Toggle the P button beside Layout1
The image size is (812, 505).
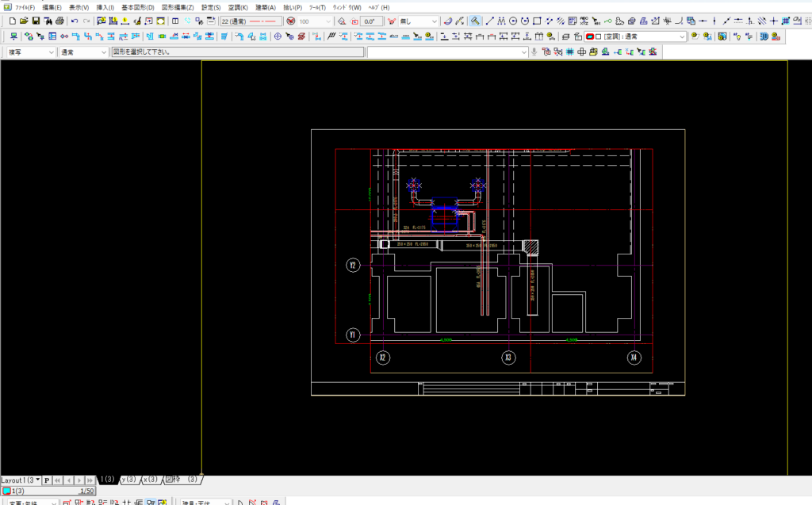47,480
